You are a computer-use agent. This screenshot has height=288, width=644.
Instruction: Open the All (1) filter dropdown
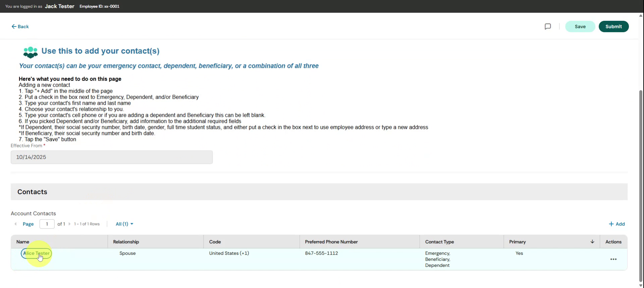(x=124, y=224)
